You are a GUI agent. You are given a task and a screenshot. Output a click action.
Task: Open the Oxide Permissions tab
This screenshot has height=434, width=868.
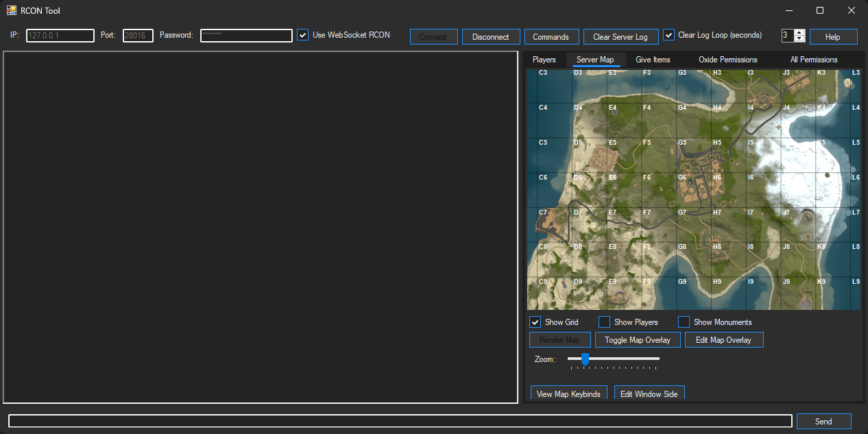(727, 60)
